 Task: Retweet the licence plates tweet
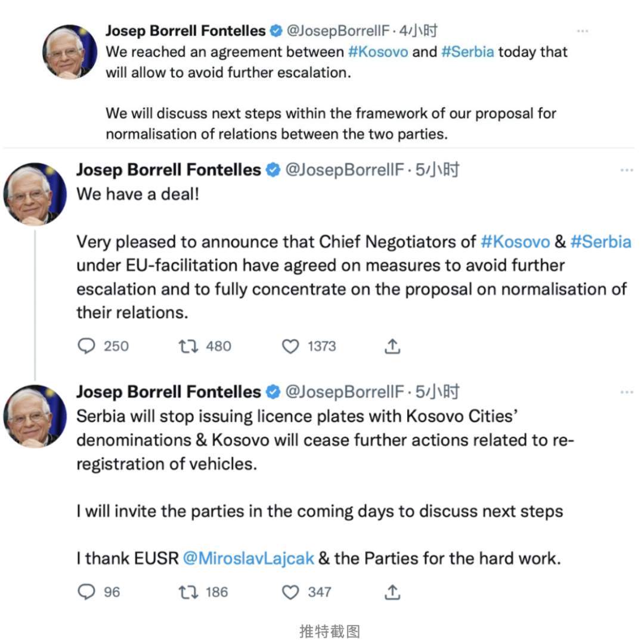(x=188, y=592)
